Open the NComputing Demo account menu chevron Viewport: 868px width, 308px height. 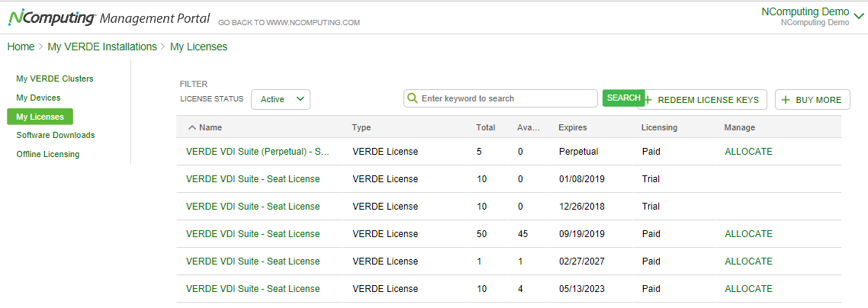pos(859,17)
